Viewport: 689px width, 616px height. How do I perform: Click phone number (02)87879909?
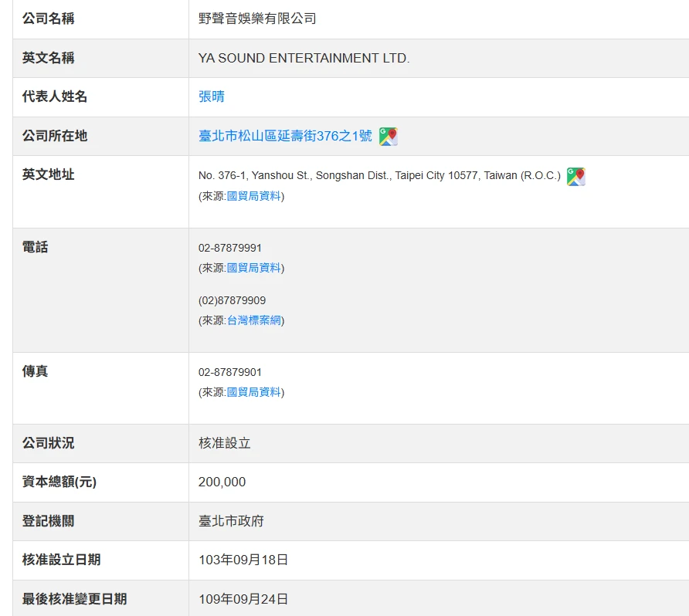[232, 300]
